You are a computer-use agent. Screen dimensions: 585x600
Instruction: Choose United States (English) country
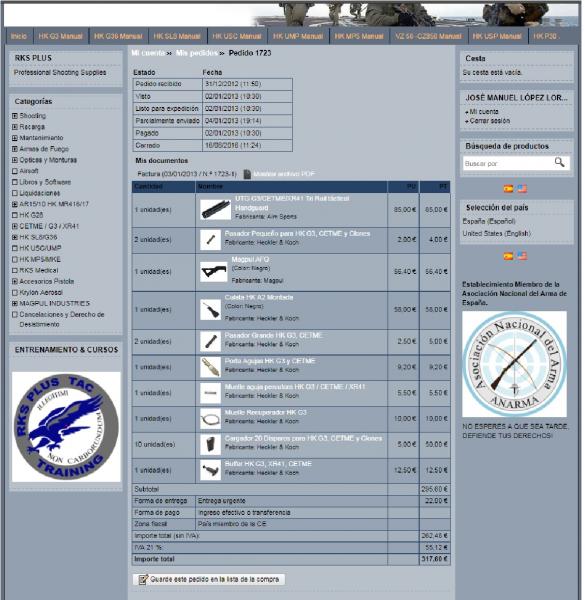tap(496, 233)
